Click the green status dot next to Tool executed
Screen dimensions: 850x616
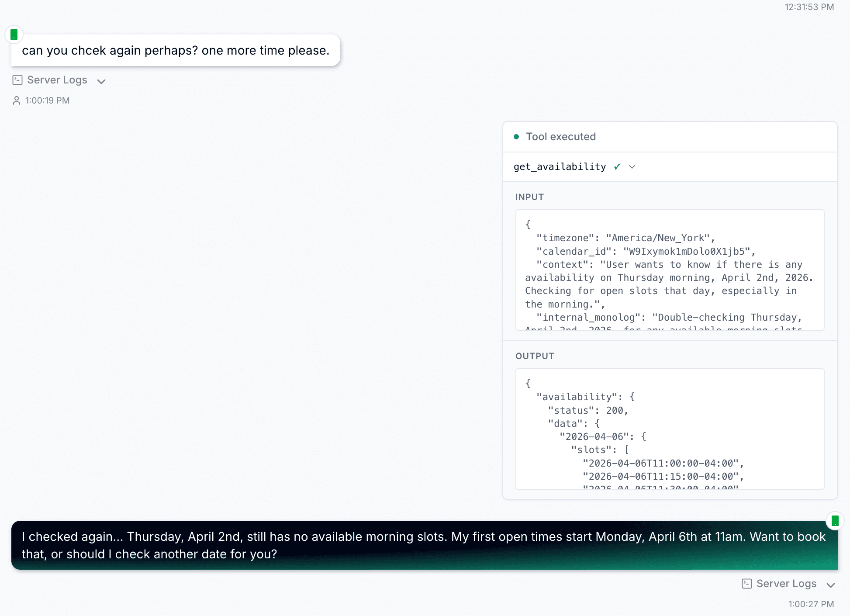[517, 137]
